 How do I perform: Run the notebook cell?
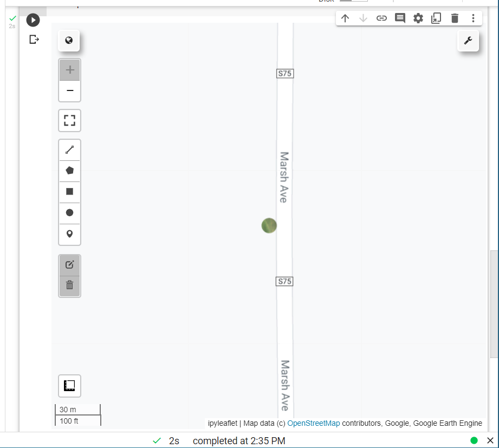[33, 20]
